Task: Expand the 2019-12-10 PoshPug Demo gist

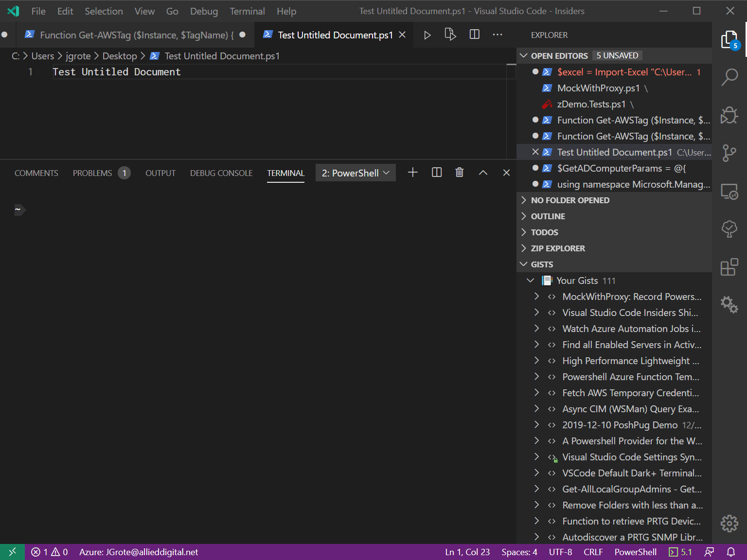Action: pos(536,425)
